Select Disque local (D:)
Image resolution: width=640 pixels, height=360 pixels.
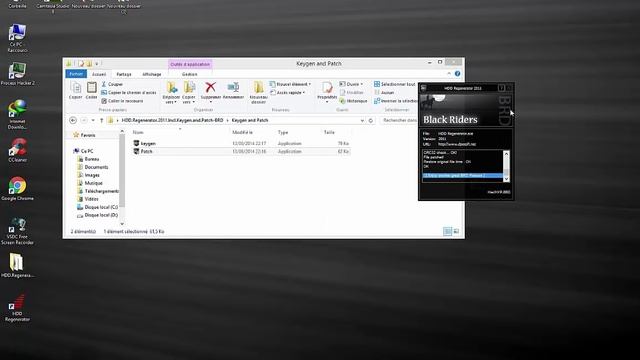(x=98, y=215)
